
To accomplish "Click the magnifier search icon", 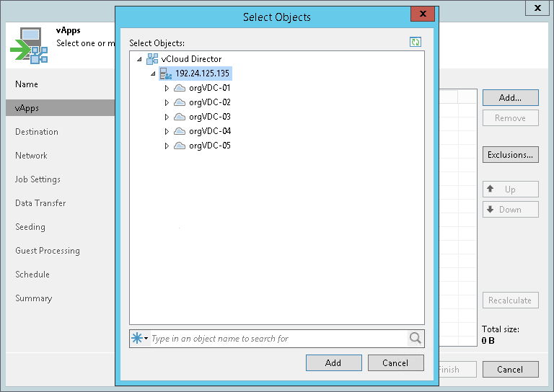I will tap(415, 339).
